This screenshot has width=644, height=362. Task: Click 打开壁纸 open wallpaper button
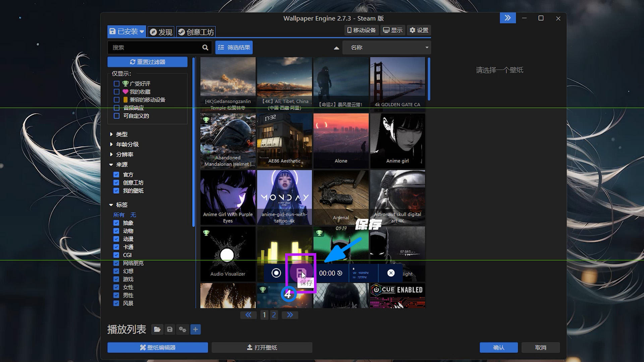pyautogui.click(x=262, y=348)
